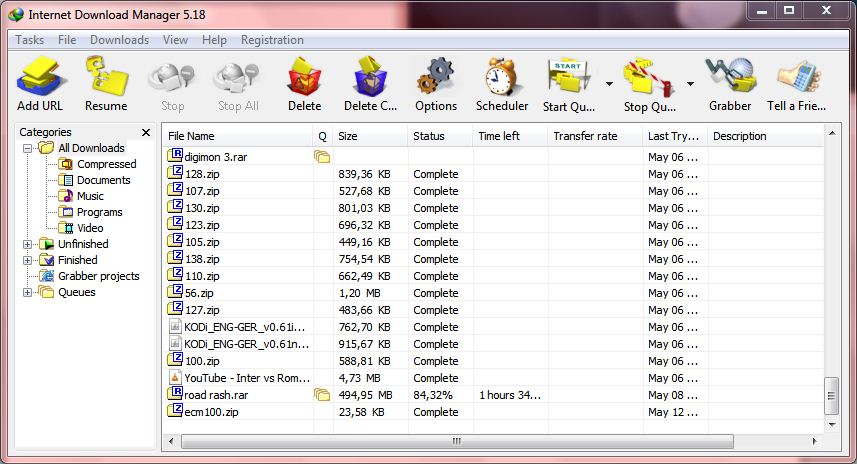This screenshot has width=857, height=464.
Task: Select road rash.rar download
Action: point(216,395)
